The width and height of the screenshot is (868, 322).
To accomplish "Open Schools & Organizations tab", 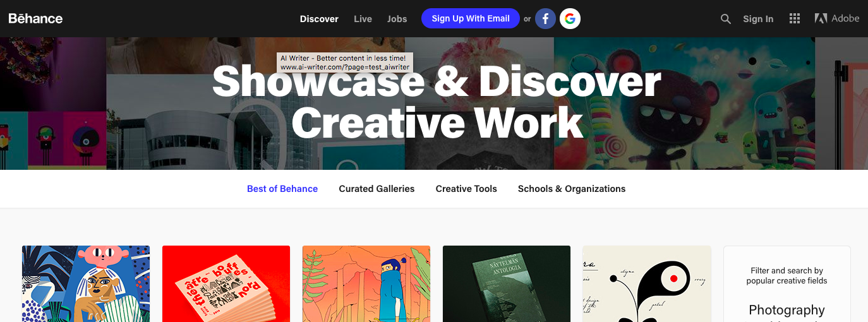I will 572,189.
